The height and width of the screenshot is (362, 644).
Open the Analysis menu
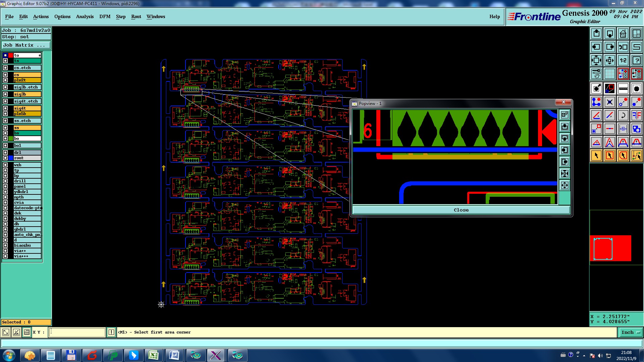coord(85,16)
